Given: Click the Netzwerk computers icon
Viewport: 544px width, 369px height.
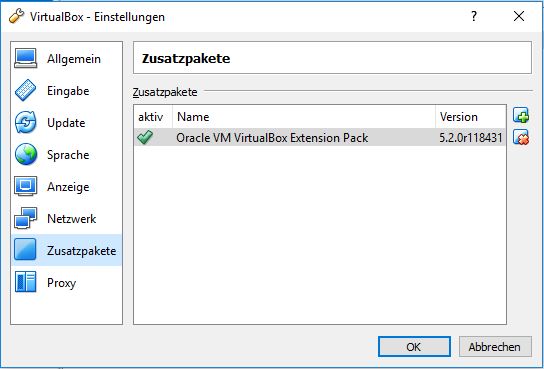Looking at the screenshot, I should pos(25,218).
